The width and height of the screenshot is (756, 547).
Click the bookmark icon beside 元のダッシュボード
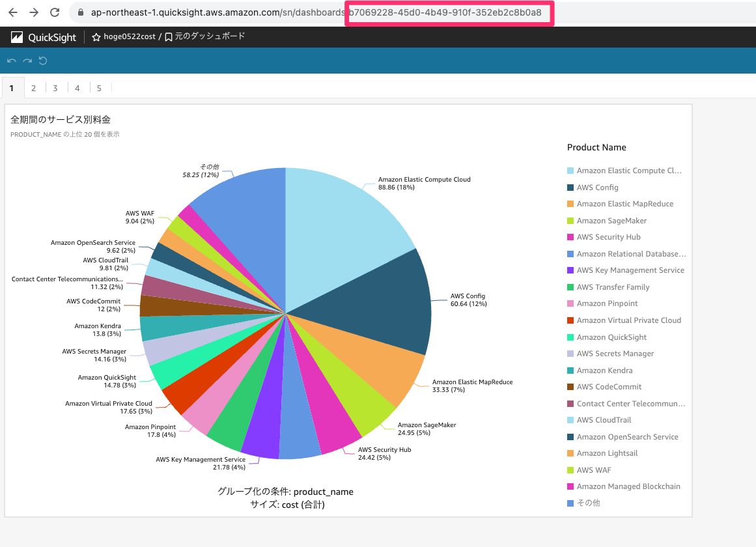(x=169, y=36)
